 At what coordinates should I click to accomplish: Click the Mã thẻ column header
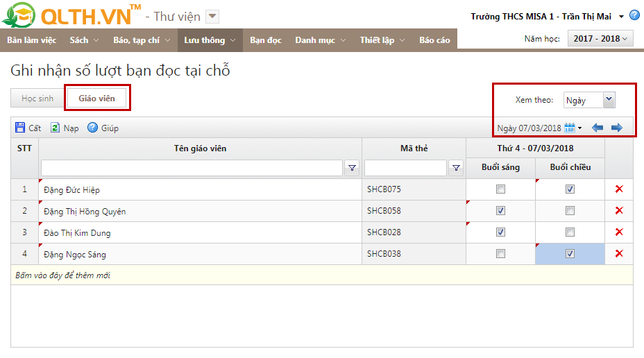414,148
